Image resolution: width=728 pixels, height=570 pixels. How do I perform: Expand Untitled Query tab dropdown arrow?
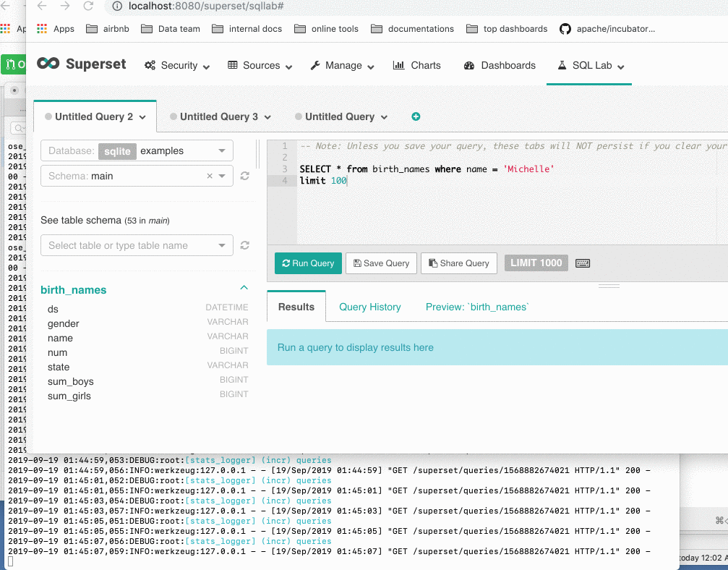(384, 117)
